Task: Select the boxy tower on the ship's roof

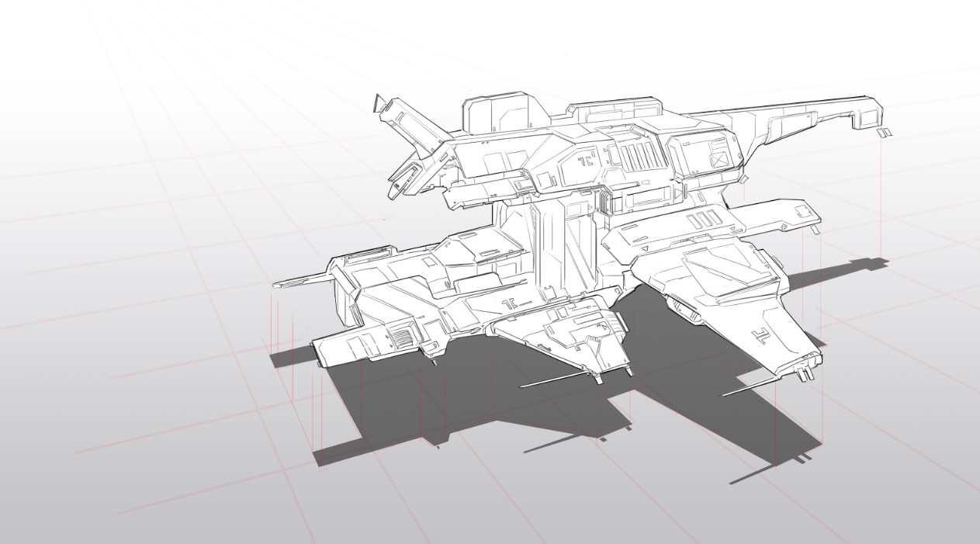Action: [x=497, y=114]
